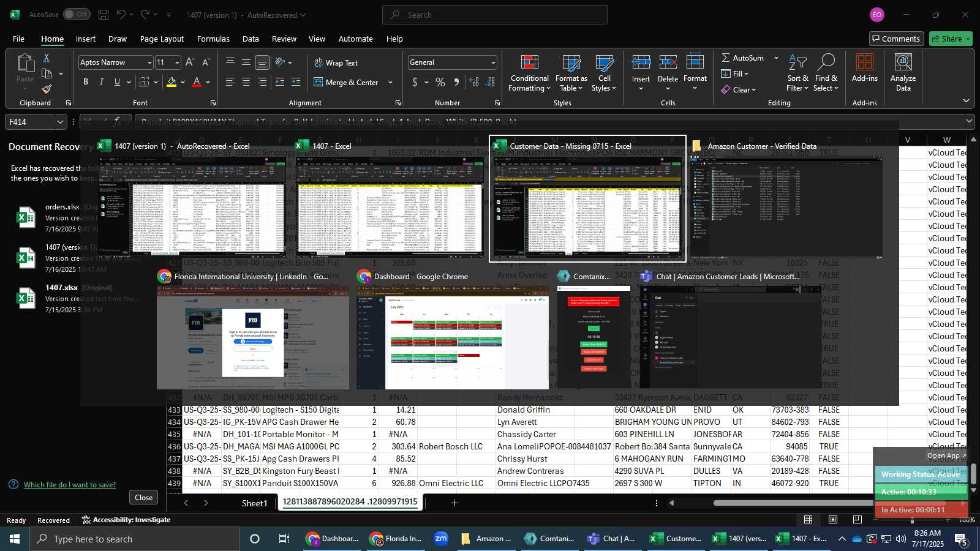This screenshot has height=551, width=980.
Task: Open Find & Select menu
Action: [x=826, y=73]
